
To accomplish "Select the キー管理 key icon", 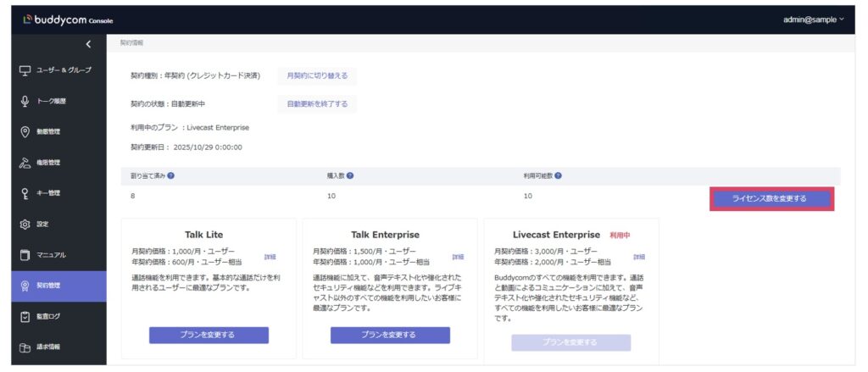I will [25, 193].
